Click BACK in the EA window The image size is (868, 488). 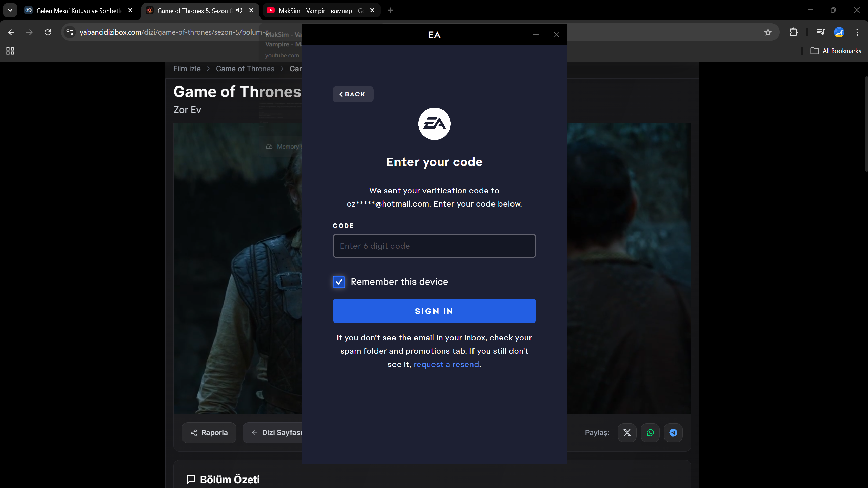[x=353, y=94]
